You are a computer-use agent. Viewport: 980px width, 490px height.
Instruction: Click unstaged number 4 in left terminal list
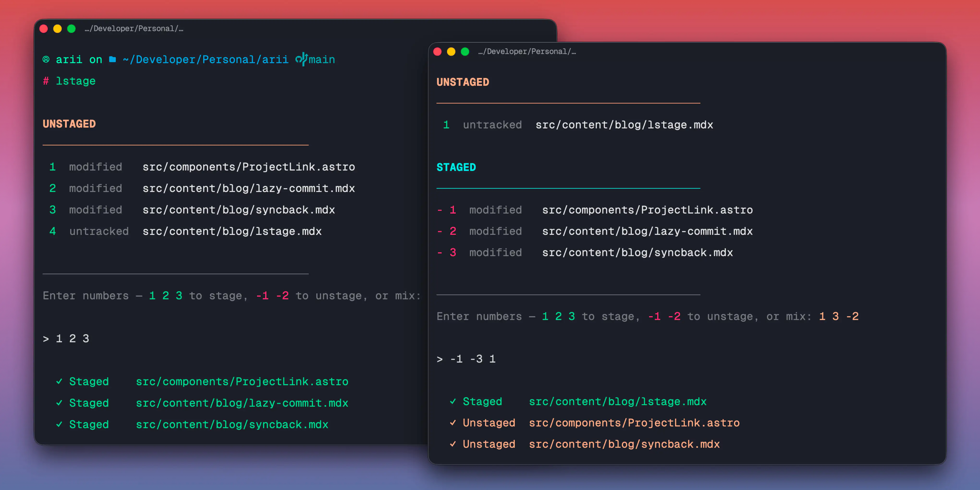(x=53, y=231)
